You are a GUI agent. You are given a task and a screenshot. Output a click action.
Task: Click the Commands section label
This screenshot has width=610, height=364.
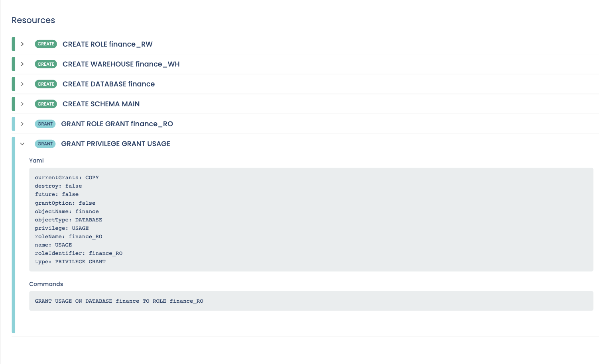46,284
